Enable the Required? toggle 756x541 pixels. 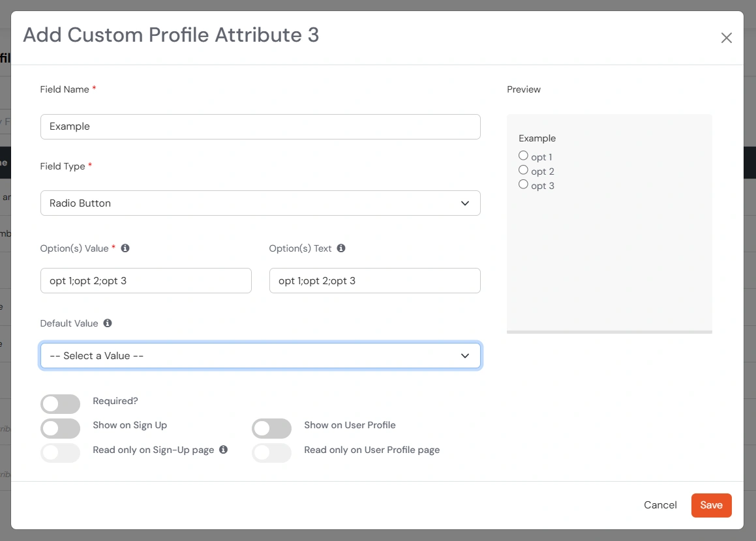point(60,404)
